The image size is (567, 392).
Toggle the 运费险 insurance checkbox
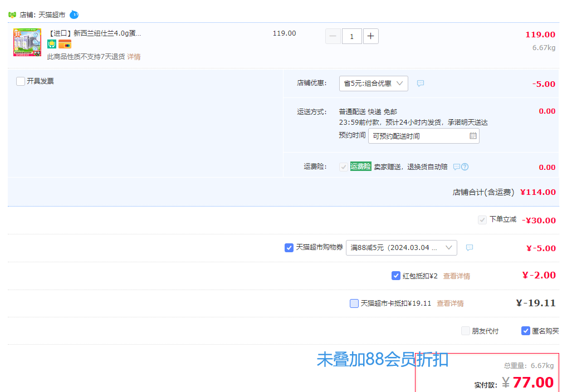344,166
